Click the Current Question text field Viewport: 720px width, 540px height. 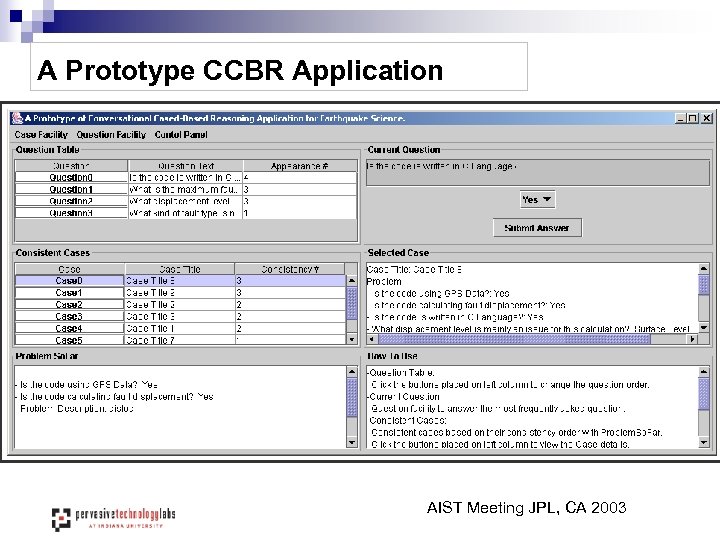[538, 173]
